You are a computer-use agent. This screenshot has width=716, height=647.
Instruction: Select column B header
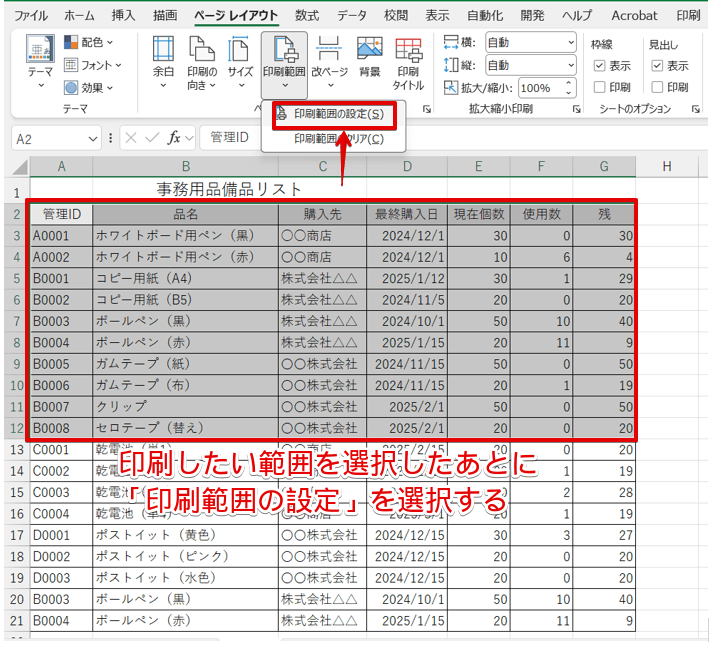(185, 167)
